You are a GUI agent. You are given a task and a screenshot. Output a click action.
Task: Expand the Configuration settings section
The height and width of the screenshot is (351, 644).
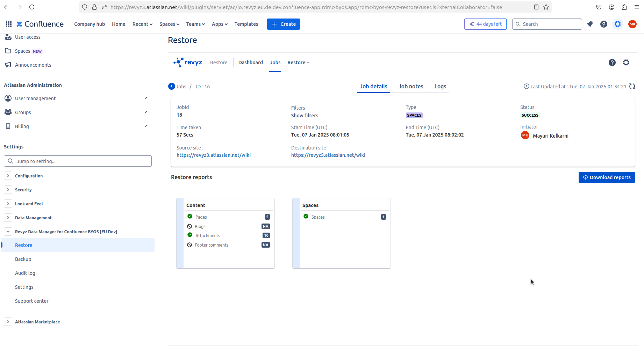(x=8, y=176)
